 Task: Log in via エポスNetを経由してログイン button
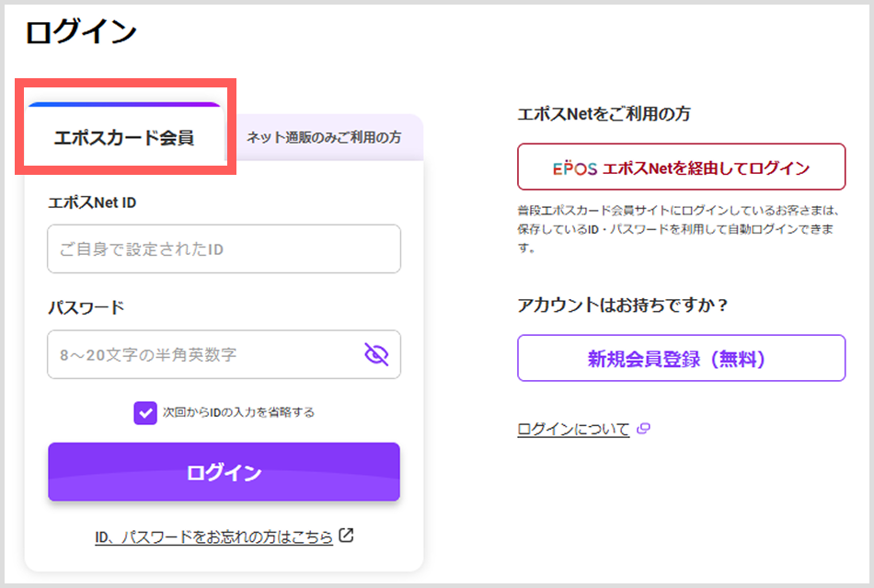(x=681, y=167)
